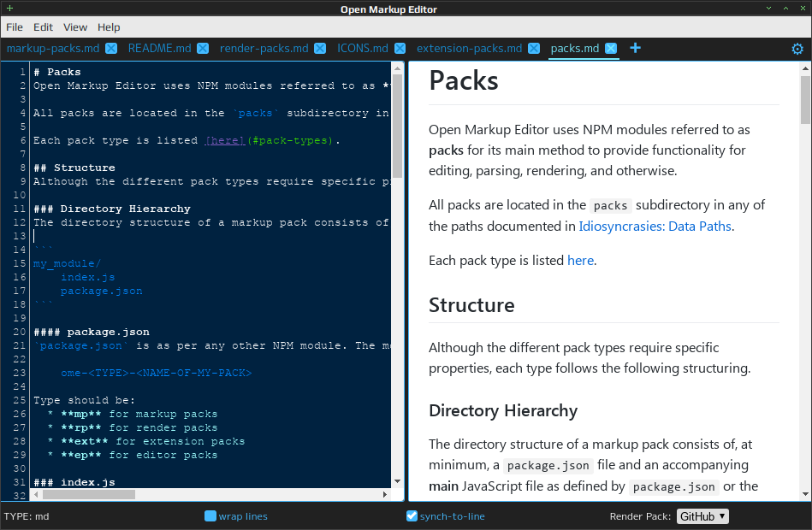Click the preview scroll-down arrow
This screenshot has width=812, height=530.
[805, 494]
